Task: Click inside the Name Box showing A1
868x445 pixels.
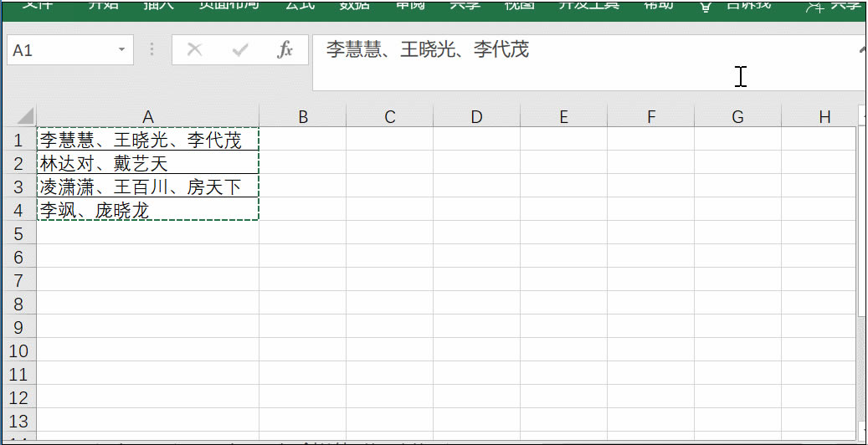Action: (x=59, y=50)
